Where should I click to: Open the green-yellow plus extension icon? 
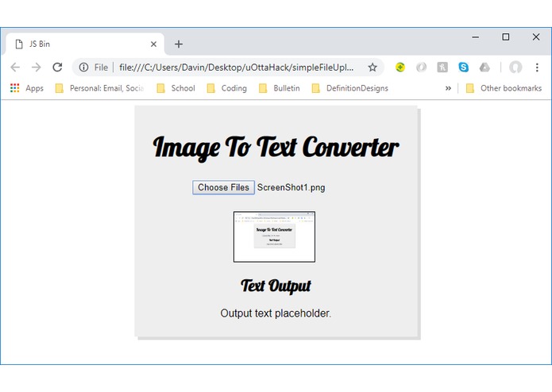pos(400,67)
